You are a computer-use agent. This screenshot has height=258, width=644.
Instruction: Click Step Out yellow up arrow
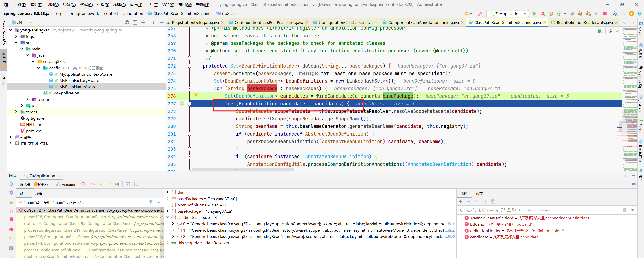[x=109, y=184]
